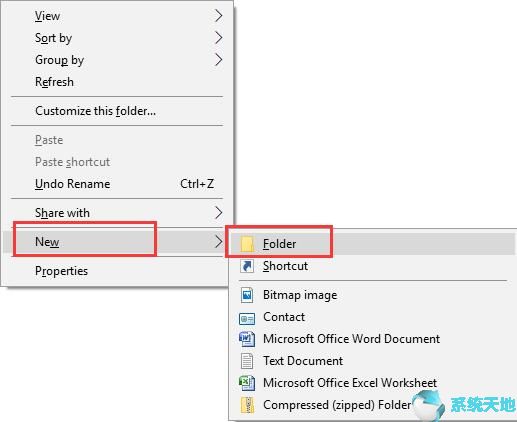This screenshot has width=517, height=422.
Task: Click the Word Document icon
Action: coord(247,339)
